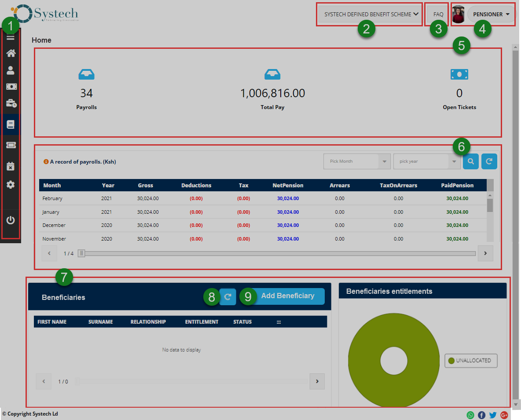Toggle the UNALLOCATED chart legend item
The width and height of the screenshot is (521, 420).
click(x=471, y=361)
